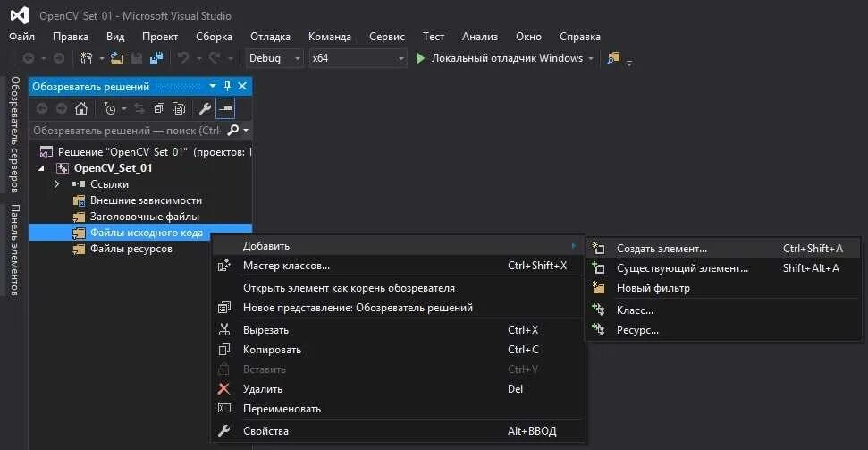Click the Redo toolbar icon
Screen dimensions: 868x450
click(x=215, y=57)
